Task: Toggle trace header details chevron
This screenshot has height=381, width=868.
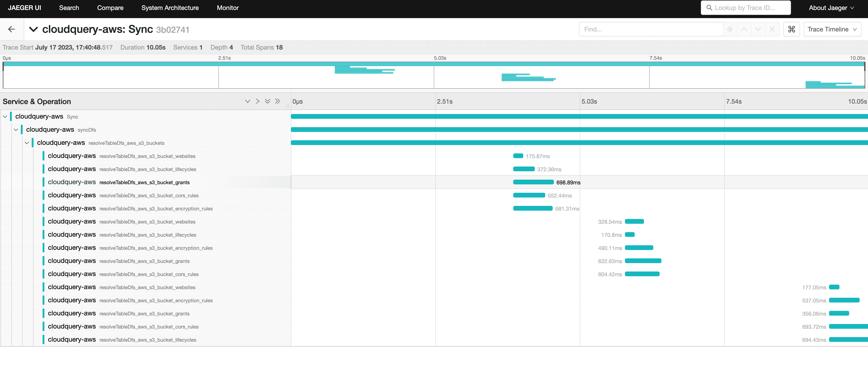Action: (x=33, y=29)
